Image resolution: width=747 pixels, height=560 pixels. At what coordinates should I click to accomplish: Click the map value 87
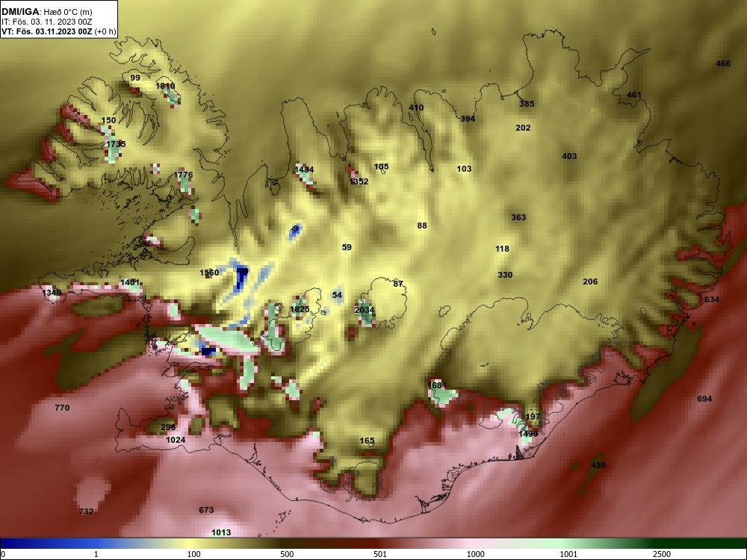click(398, 284)
